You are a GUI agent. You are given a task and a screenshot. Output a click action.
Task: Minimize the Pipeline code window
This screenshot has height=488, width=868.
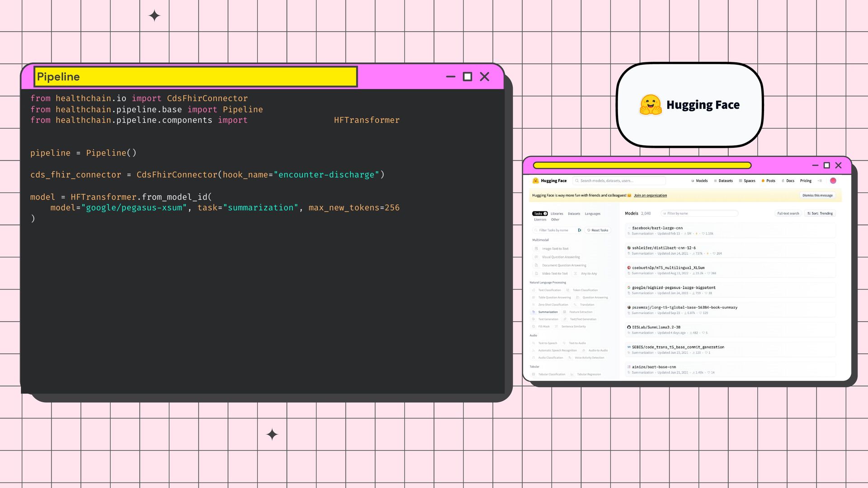tap(451, 77)
